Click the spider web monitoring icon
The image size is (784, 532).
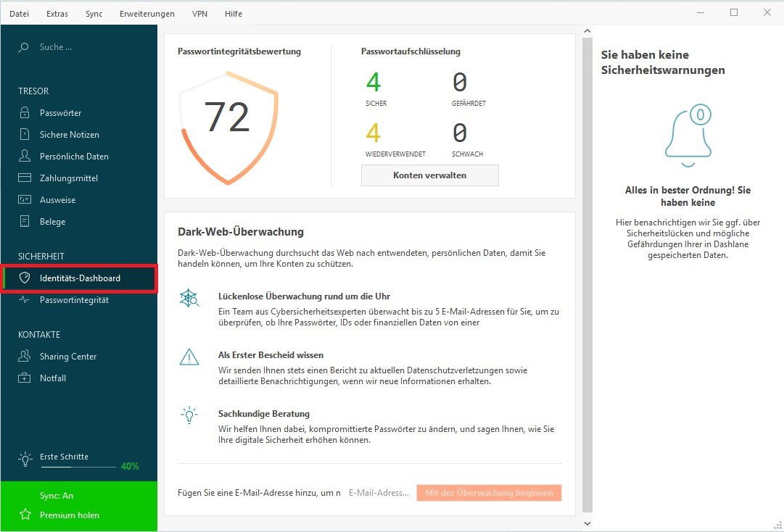coord(189,298)
